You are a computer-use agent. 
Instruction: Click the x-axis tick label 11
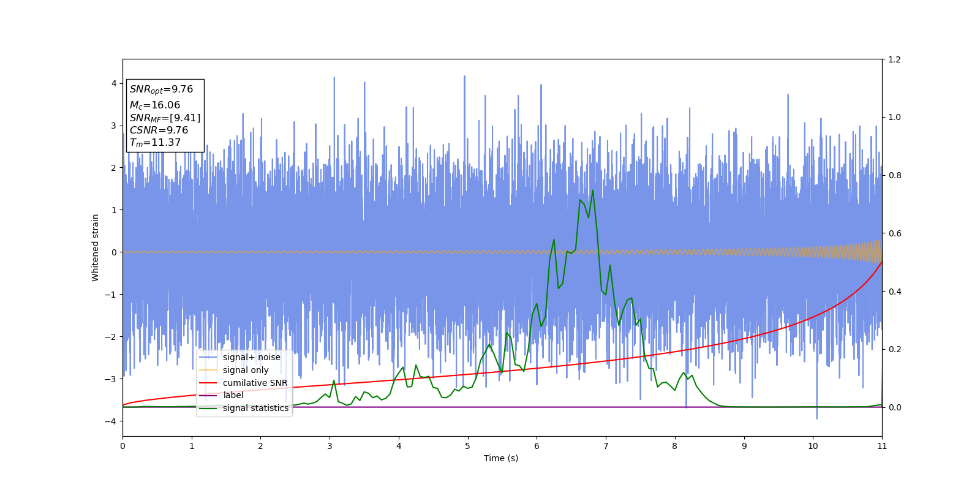coord(882,446)
